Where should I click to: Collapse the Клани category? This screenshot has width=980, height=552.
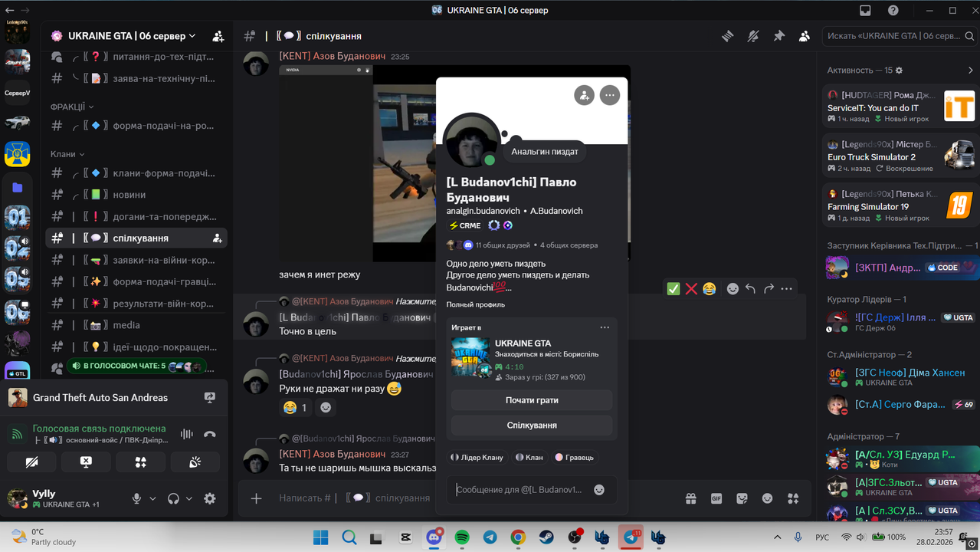(67, 154)
